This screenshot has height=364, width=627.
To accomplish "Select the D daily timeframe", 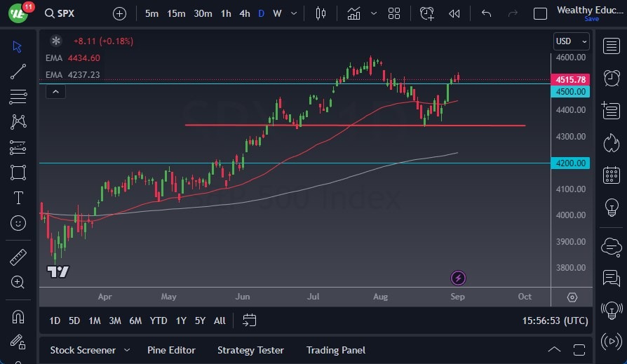I will (262, 13).
